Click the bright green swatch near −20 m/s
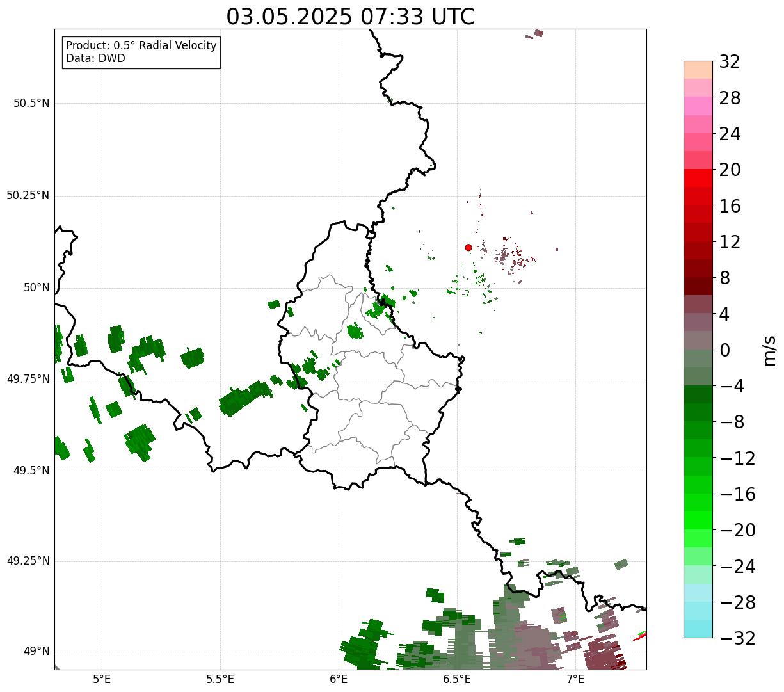Viewport: 784px width, 692px height. click(x=698, y=520)
